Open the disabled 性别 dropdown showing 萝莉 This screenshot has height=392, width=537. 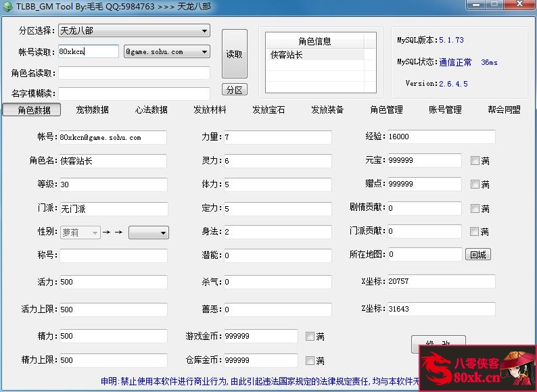(80, 232)
